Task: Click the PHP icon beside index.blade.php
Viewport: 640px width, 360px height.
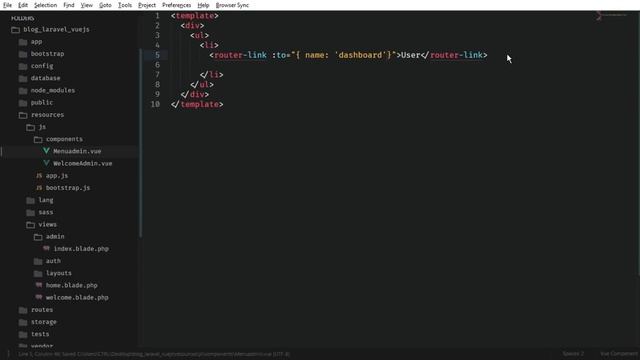Action: click(x=46, y=248)
